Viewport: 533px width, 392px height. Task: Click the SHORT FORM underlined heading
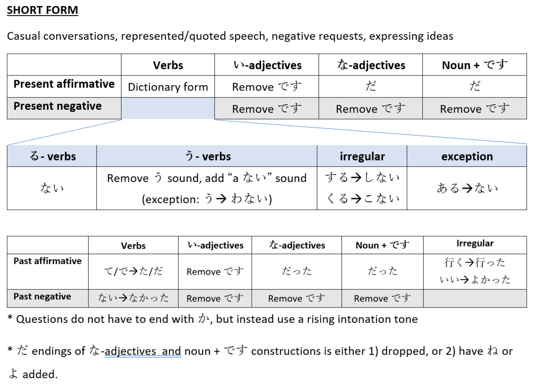[43, 10]
